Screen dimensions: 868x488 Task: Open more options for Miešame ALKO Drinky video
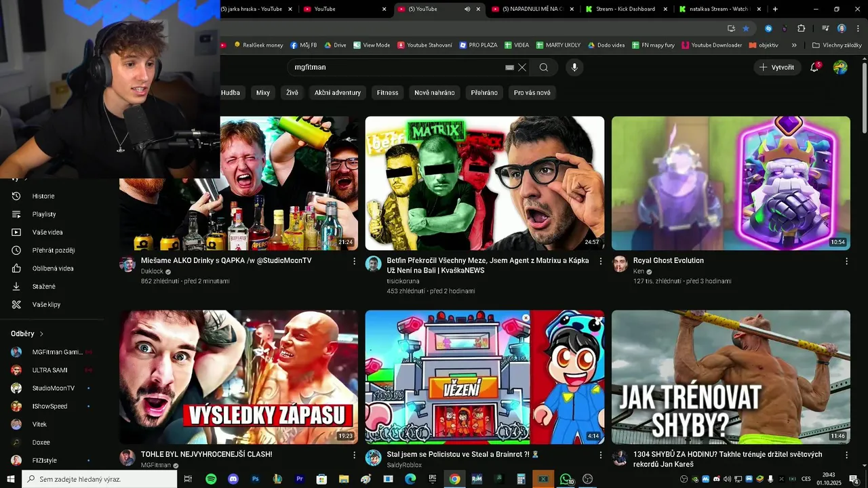click(354, 261)
